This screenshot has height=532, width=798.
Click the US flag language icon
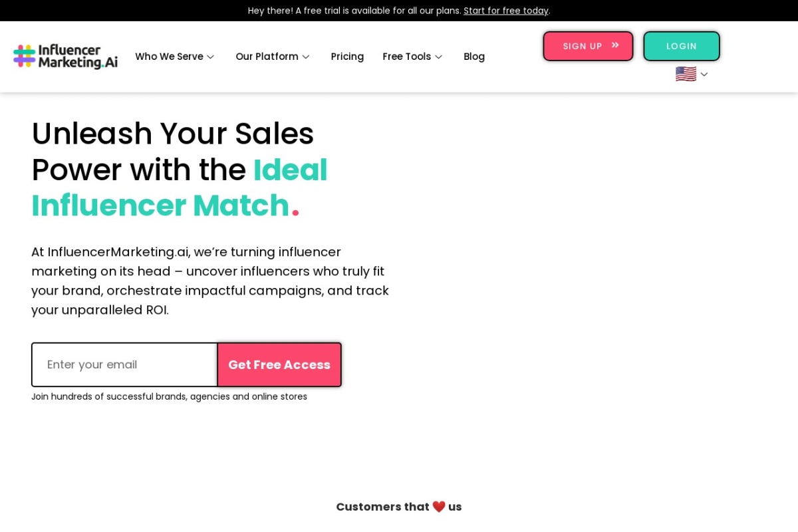686,74
